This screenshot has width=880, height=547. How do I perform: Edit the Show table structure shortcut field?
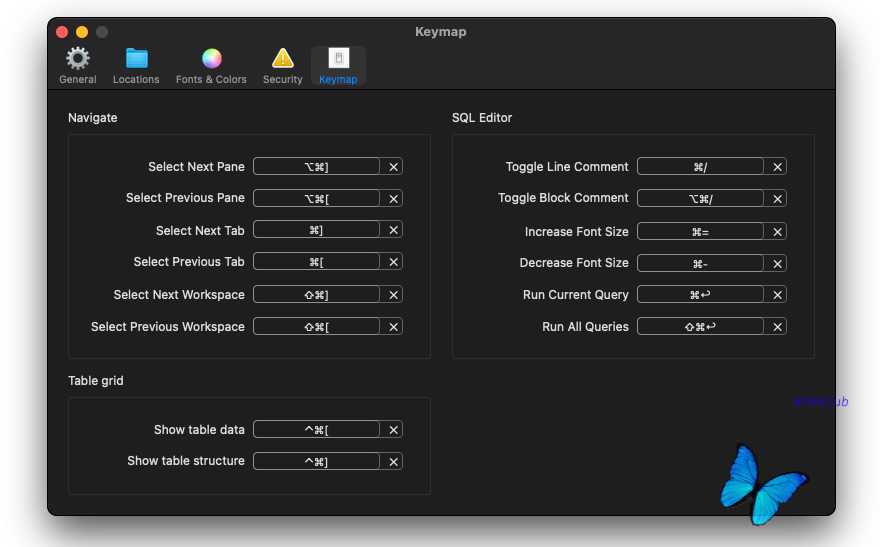pos(316,461)
